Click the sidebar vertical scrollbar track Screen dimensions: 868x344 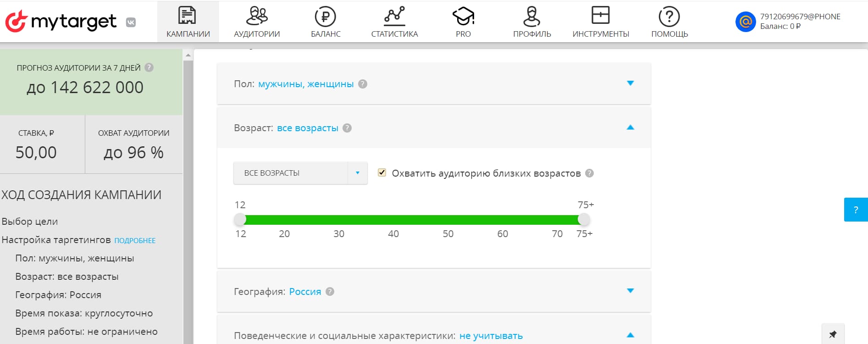(x=188, y=202)
